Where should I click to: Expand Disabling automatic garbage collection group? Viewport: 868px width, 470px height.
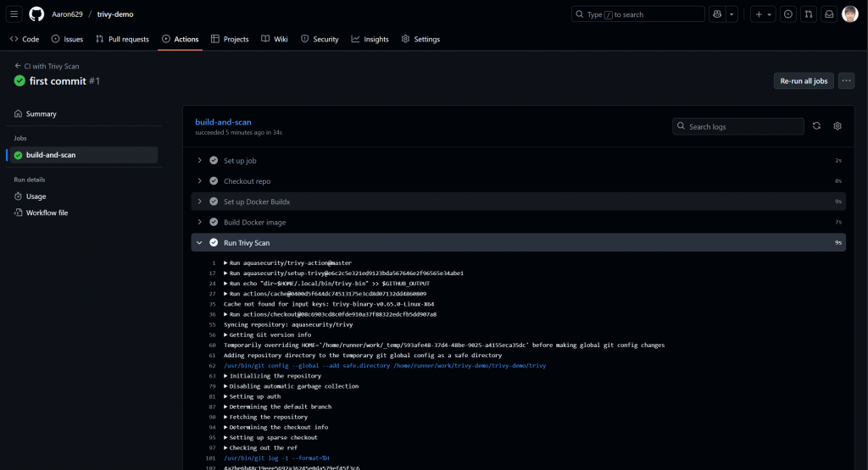point(292,386)
